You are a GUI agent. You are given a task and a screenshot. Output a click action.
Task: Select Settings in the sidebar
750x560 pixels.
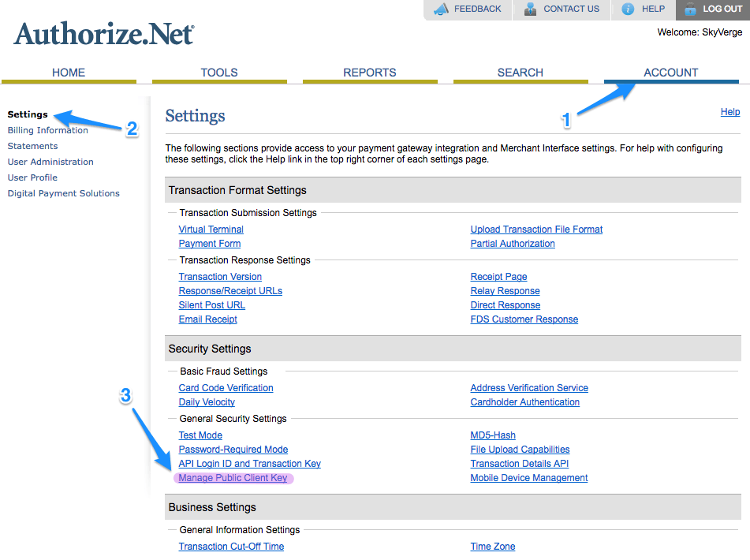(28, 114)
